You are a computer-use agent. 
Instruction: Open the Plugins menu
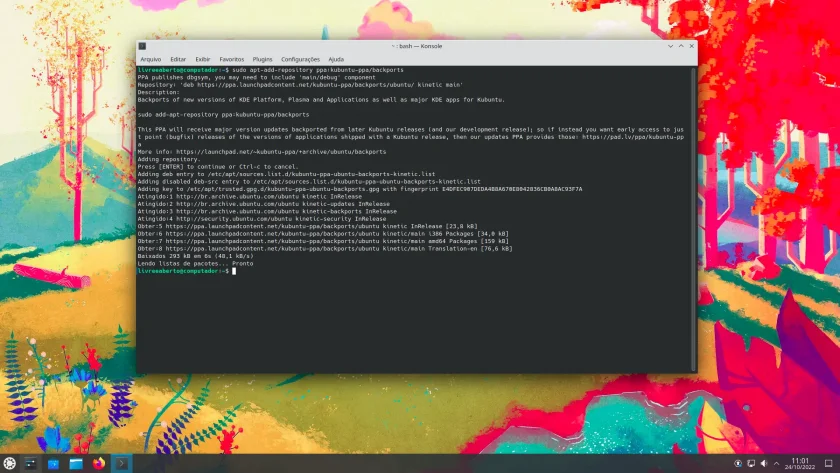pyautogui.click(x=262, y=59)
